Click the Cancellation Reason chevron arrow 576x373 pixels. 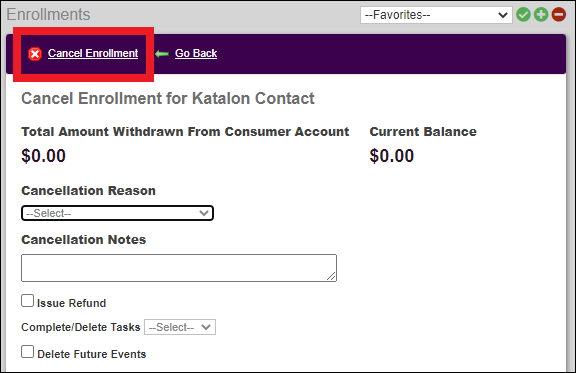point(204,213)
